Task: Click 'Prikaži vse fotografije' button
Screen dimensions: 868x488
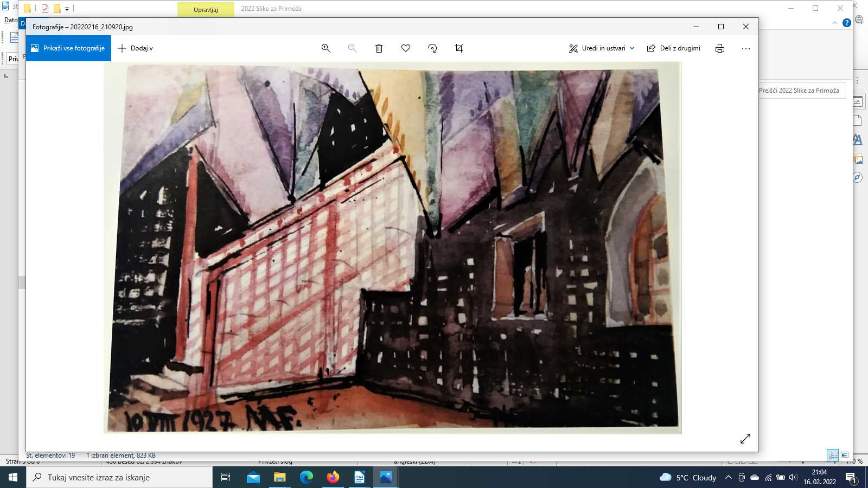Action: (68, 48)
